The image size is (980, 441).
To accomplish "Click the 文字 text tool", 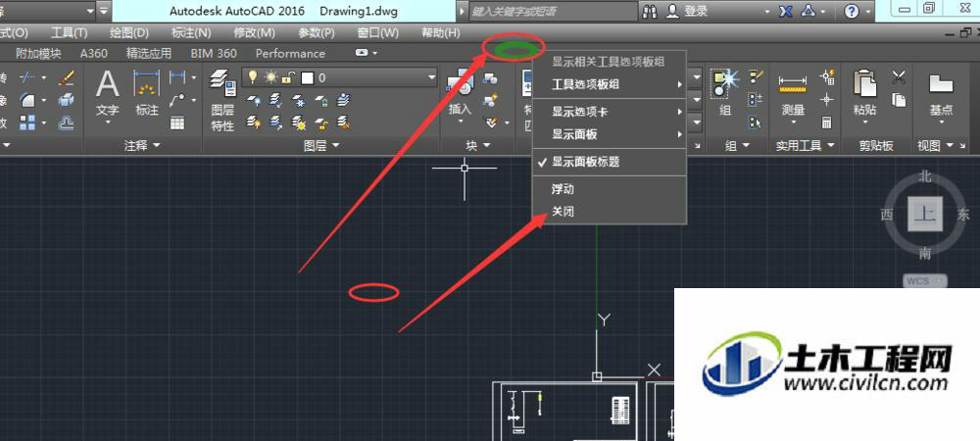I will [x=107, y=94].
